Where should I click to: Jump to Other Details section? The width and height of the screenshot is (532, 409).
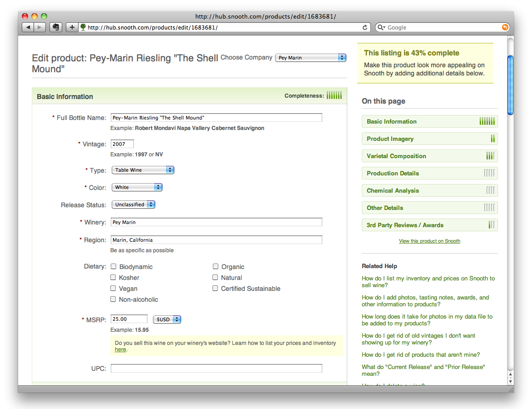pos(429,208)
